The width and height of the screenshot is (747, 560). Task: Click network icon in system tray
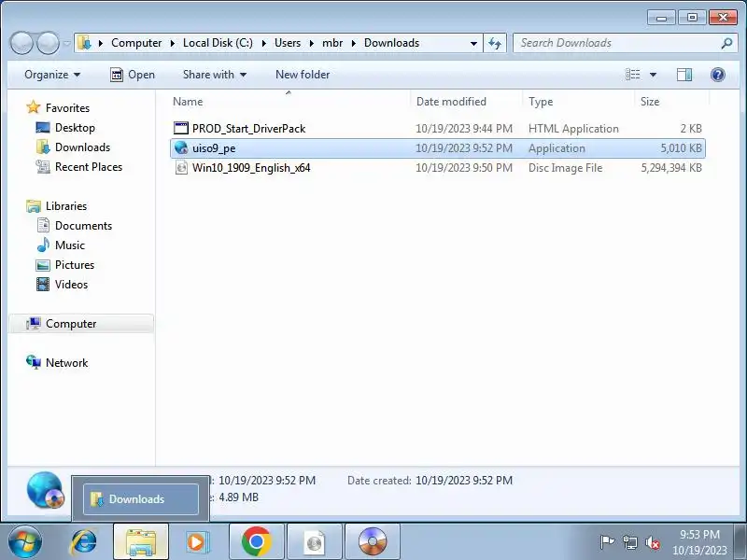[629, 542]
